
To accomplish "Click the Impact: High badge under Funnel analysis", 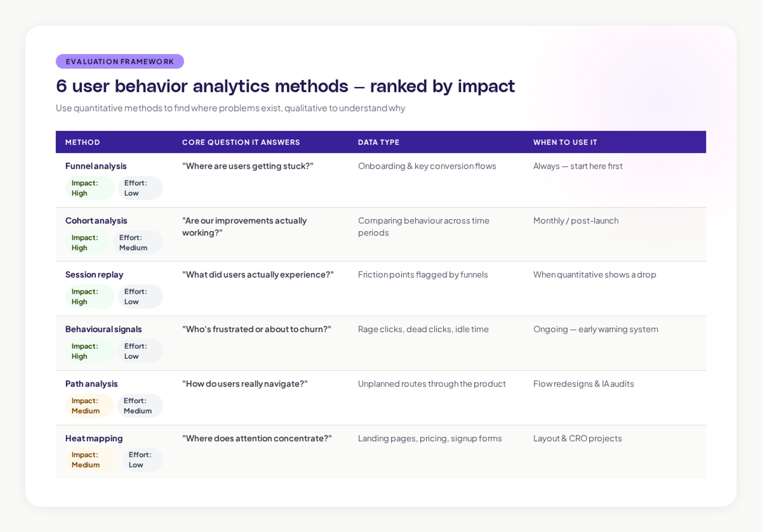I will coord(90,188).
